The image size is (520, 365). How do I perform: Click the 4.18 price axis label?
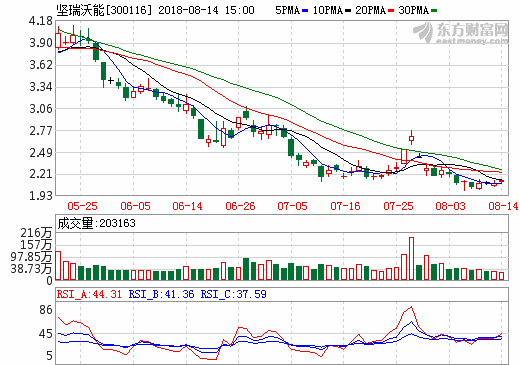coord(41,21)
